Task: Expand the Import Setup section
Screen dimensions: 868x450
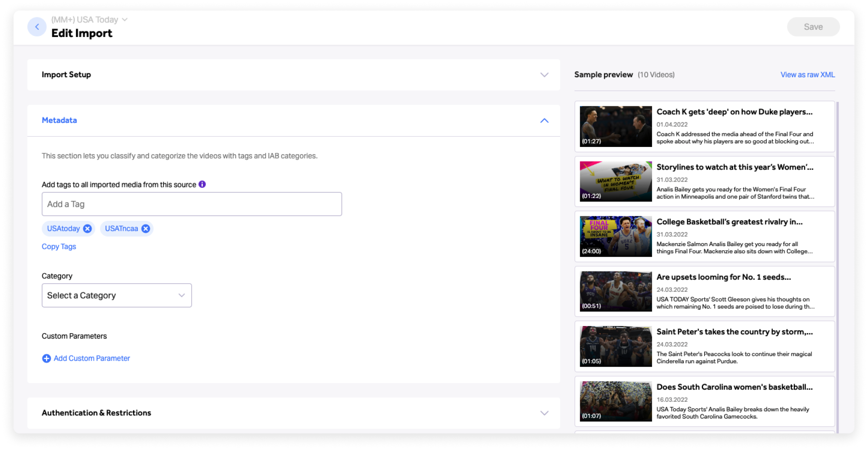Action: pos(544,75)
